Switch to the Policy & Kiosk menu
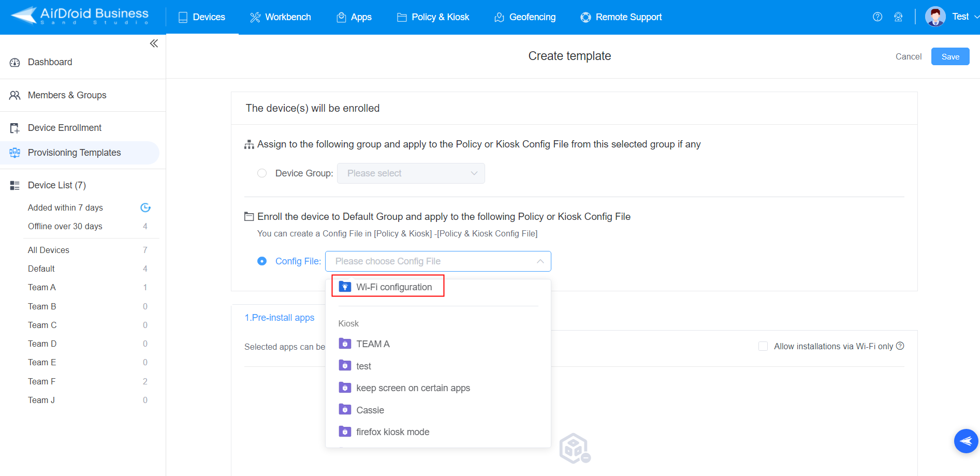This screenshot has height=476, width=980. (x=440, y=17)
